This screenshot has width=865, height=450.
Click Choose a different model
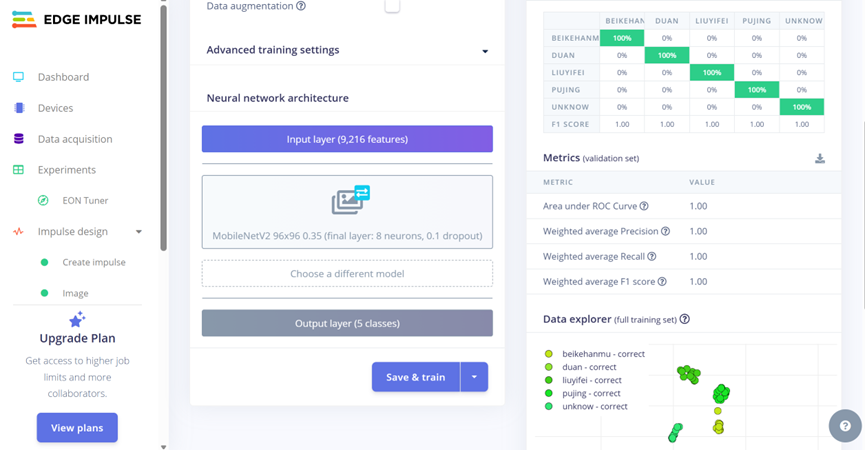[x=347, y=273]
